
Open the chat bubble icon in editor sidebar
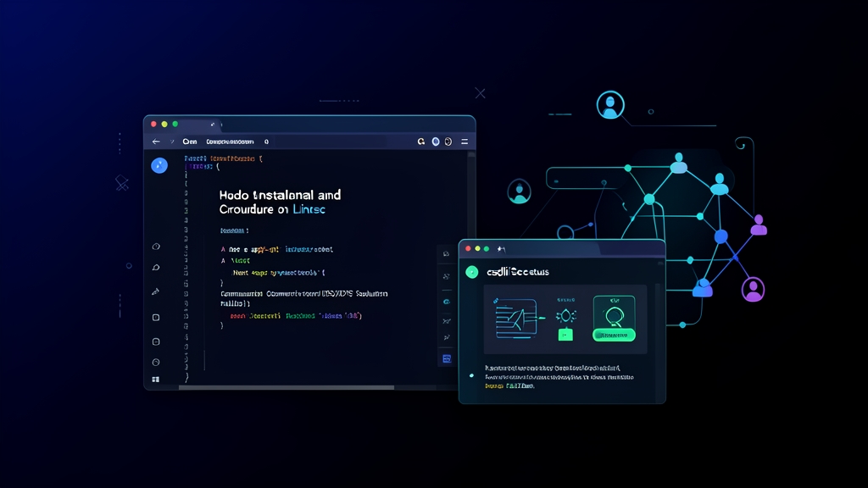(x=156, y=268)
